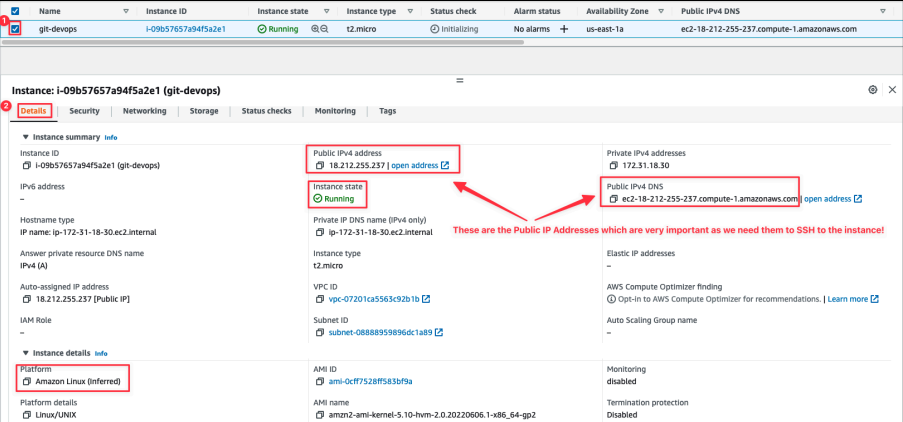The width and height of the screenshot is (903, 422).
Task: Select Answer private resource DNS name IPv4 (A)
Action: [x=35, y=265]
